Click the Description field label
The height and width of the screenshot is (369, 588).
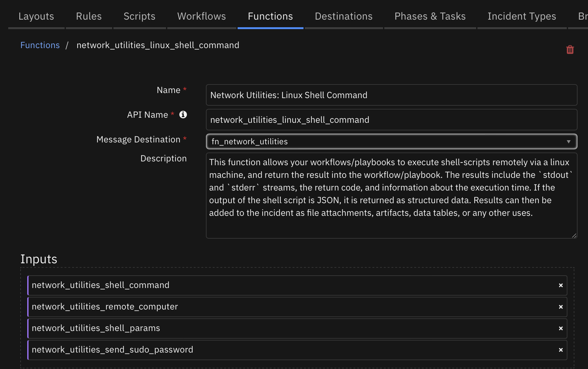pos(163,159)
